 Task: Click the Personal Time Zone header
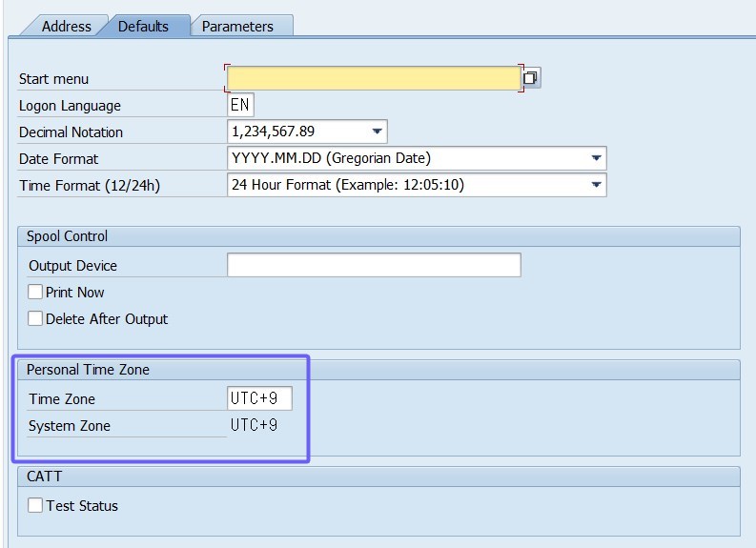coord(378,370)
